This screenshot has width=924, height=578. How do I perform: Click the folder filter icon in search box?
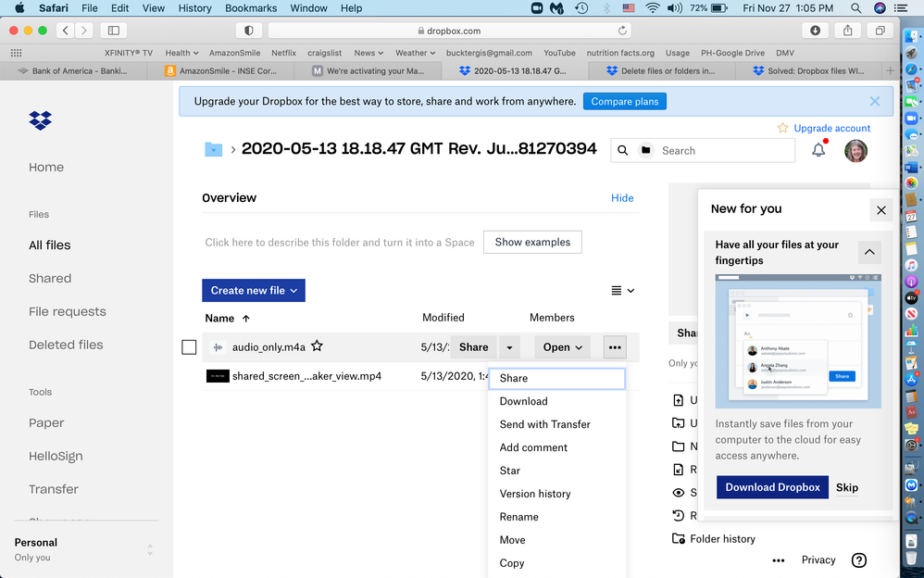click(646, 150)
